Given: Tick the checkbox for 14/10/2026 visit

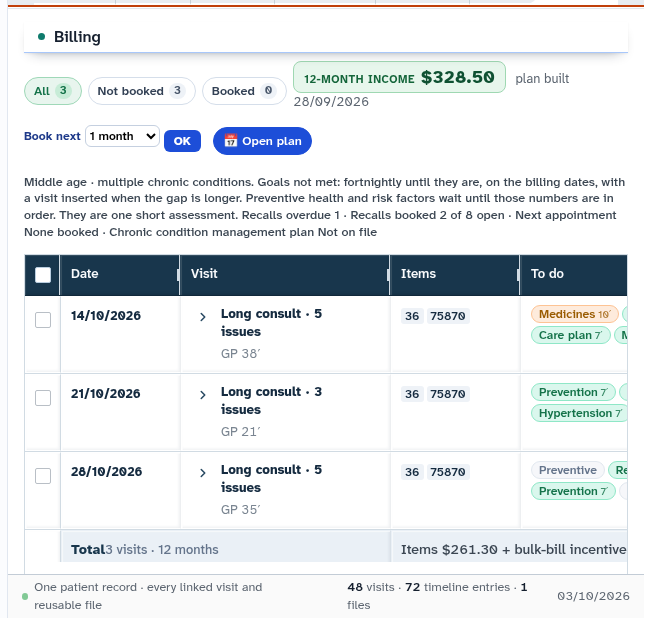Looking at the screenshot, I should click(x=43, y=320).
